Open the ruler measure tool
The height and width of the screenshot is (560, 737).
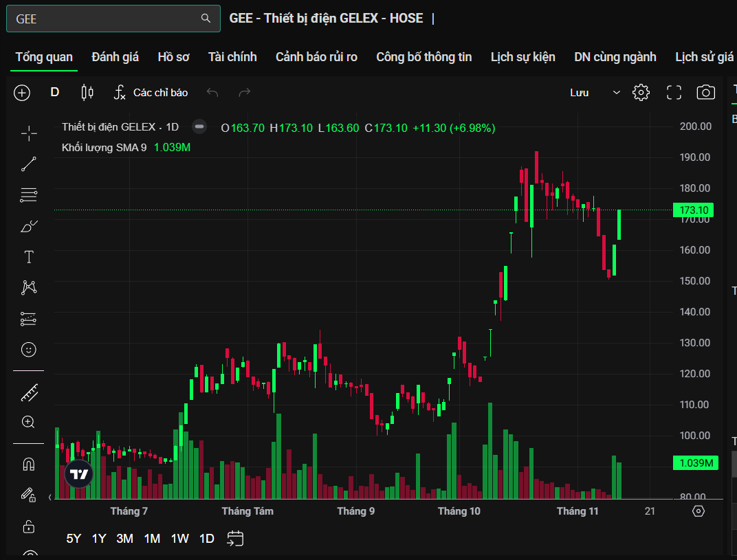pyautogui.click(x=29, y=392)
